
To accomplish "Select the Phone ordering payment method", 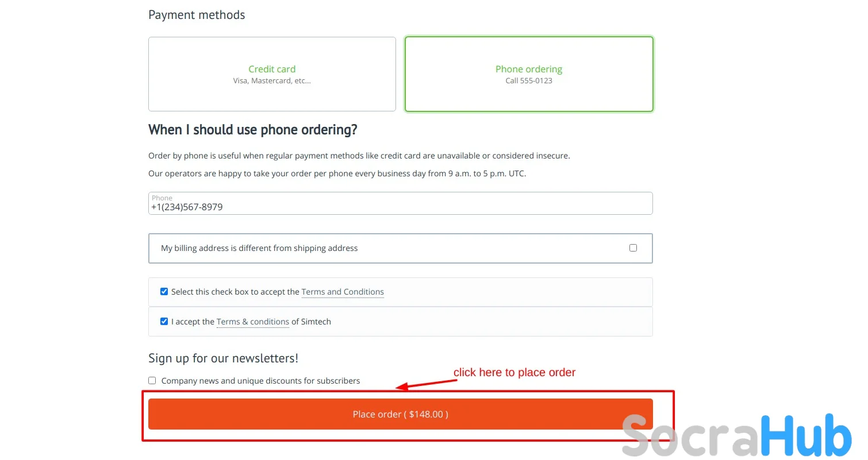I will [529, 74].
